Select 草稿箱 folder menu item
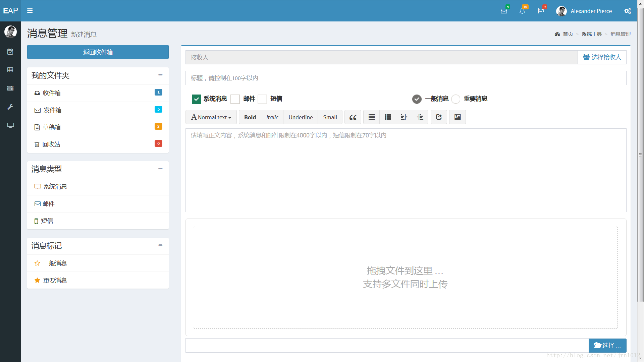Screen dimensions: 644x362 (x=98, y=127)
